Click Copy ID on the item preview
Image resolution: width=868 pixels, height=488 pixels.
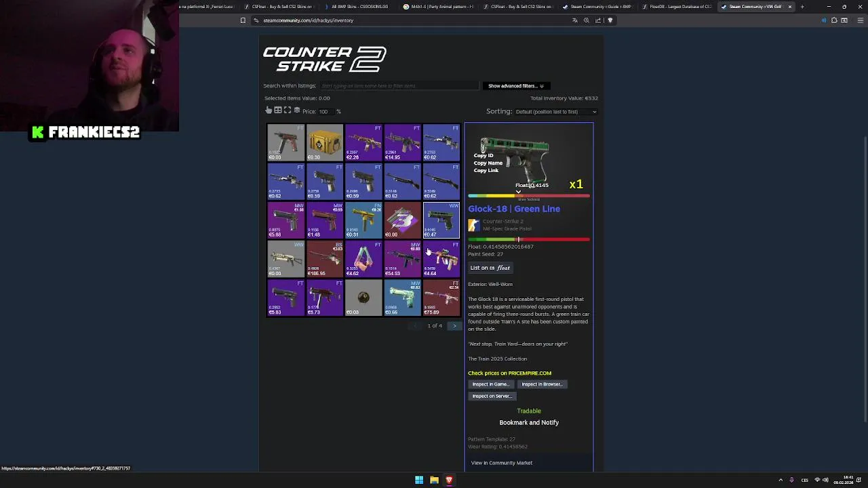(484, 155)
